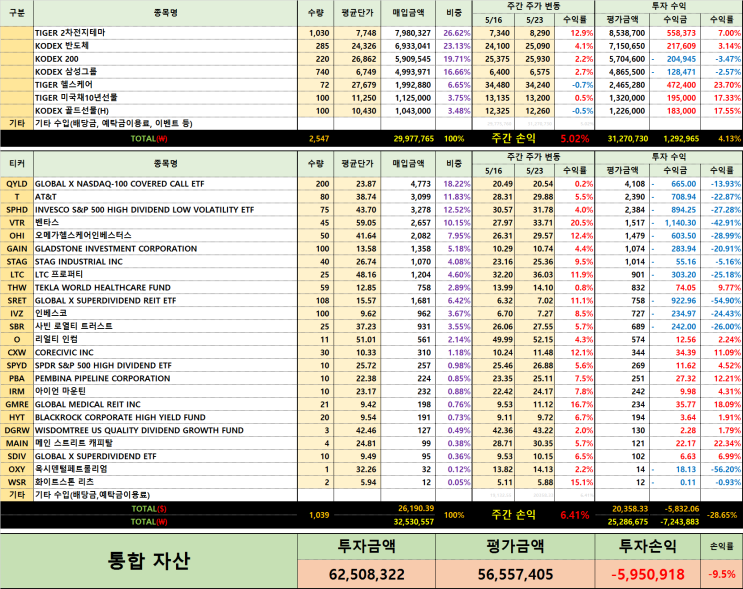The width and height of the screenshot is (743, 589).
Task: Click the INVESCO S&P 500 HIGH DIVIDEND name
Action: [144, 210]
